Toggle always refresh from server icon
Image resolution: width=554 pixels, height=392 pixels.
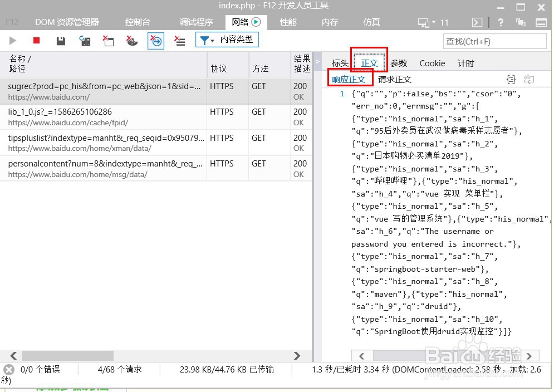tap(85, 41)
